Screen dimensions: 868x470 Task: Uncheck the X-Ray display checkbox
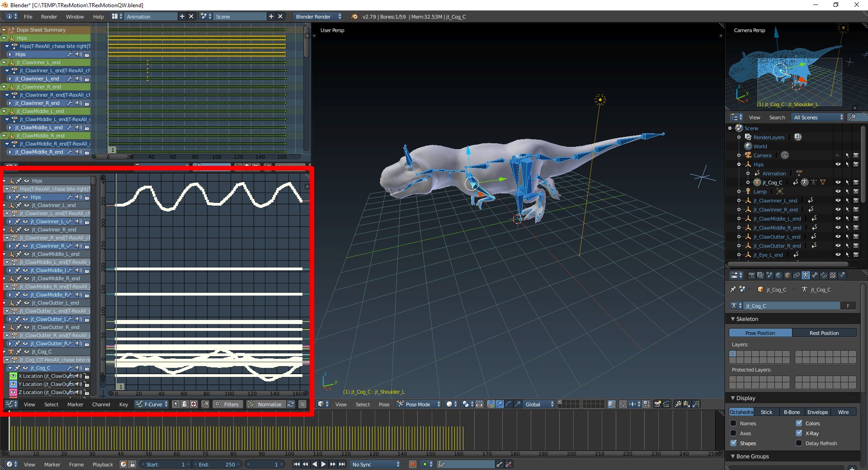(x=799, y=433)
